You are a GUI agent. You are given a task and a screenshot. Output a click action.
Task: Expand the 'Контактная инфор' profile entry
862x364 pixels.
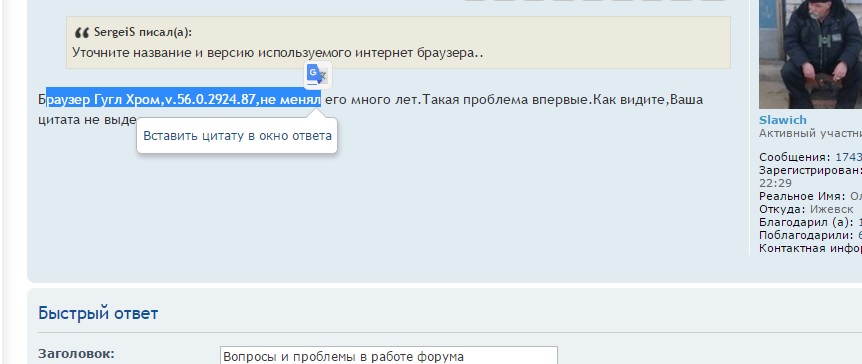pos(810,248)
